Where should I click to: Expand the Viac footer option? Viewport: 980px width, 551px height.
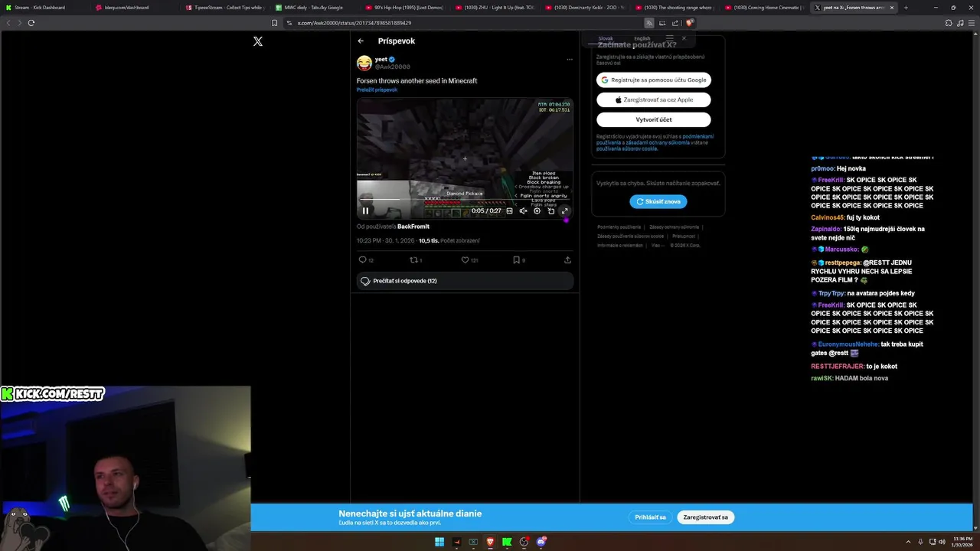point(657,246)
